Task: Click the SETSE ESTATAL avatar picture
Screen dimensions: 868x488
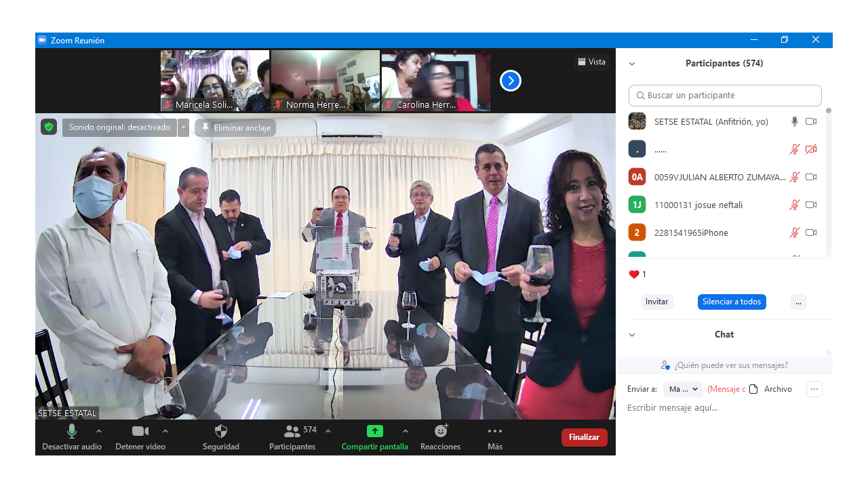Action: (x=637, y=121)
